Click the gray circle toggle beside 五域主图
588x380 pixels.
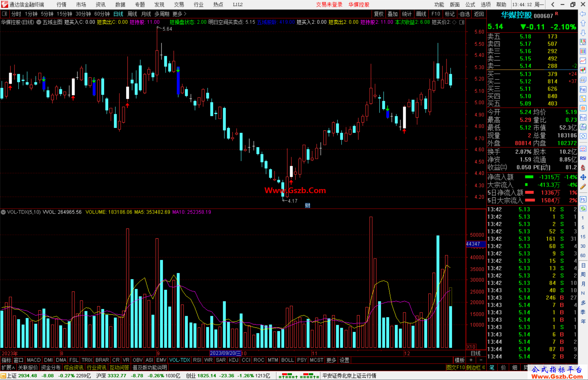(39, 22)
